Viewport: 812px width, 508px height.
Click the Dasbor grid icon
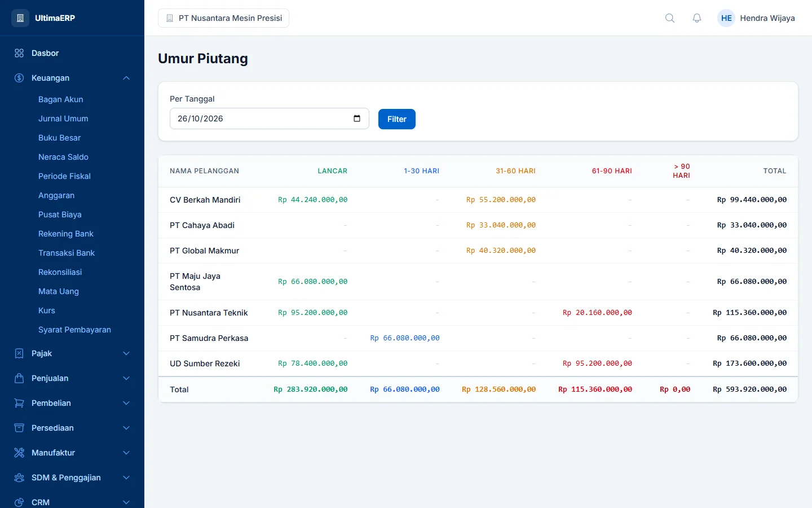click(19, 53)
